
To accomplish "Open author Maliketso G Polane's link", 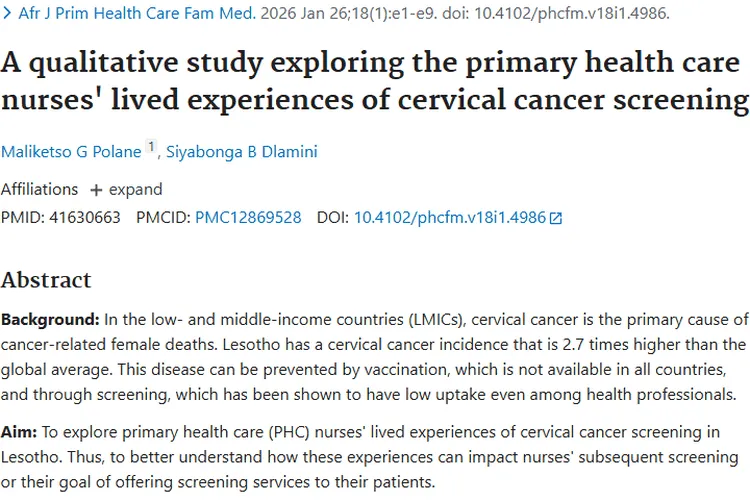I will [71, 151].
